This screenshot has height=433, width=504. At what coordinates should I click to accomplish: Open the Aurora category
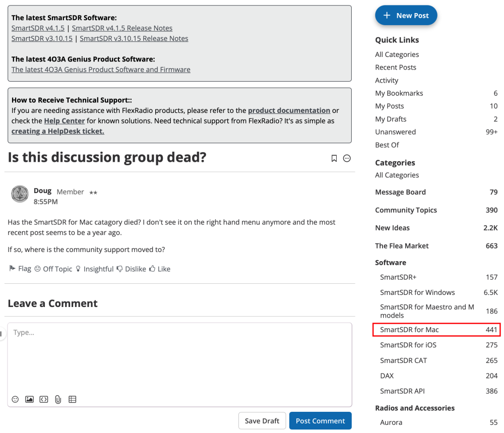(439, 422)
